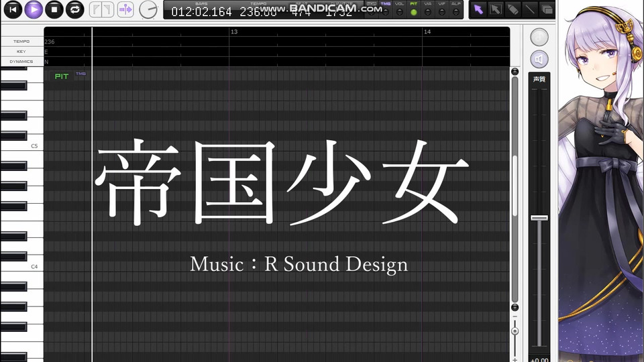Screen dimensions: 644x362
Task: Click the KEY row label
Action: point(21,52)
